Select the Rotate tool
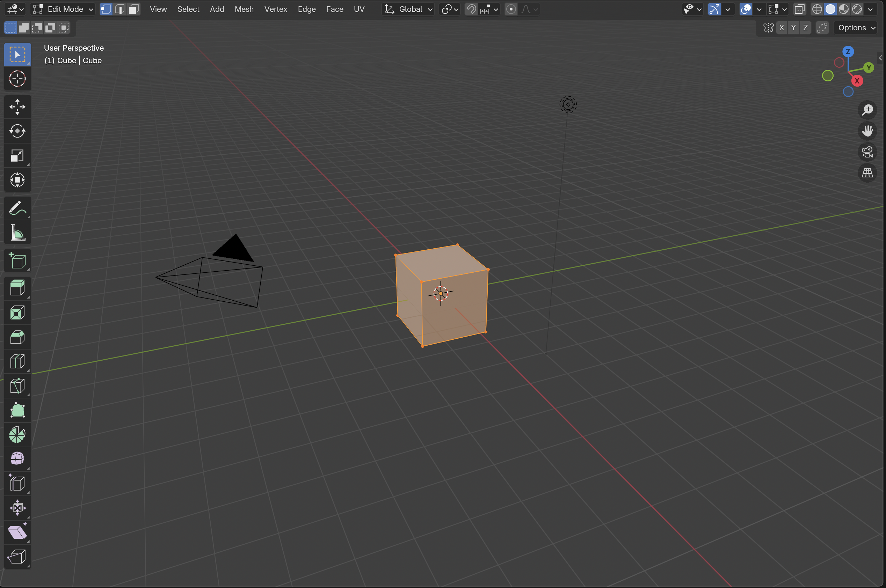This screenshot has height=588, width=886. coord(17,131)
